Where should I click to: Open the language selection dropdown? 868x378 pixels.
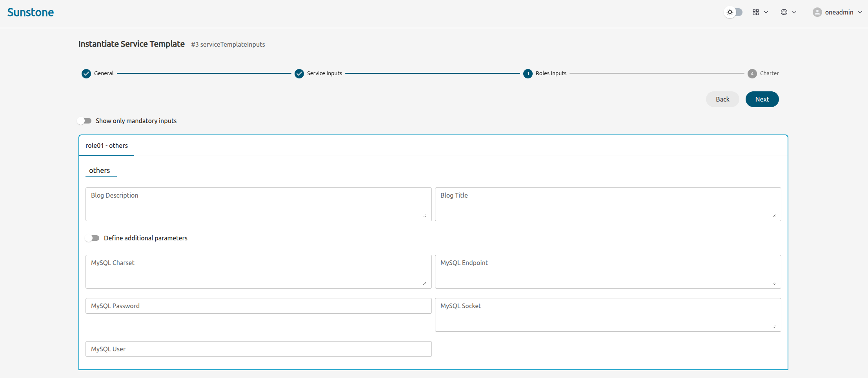coord(794,12)
